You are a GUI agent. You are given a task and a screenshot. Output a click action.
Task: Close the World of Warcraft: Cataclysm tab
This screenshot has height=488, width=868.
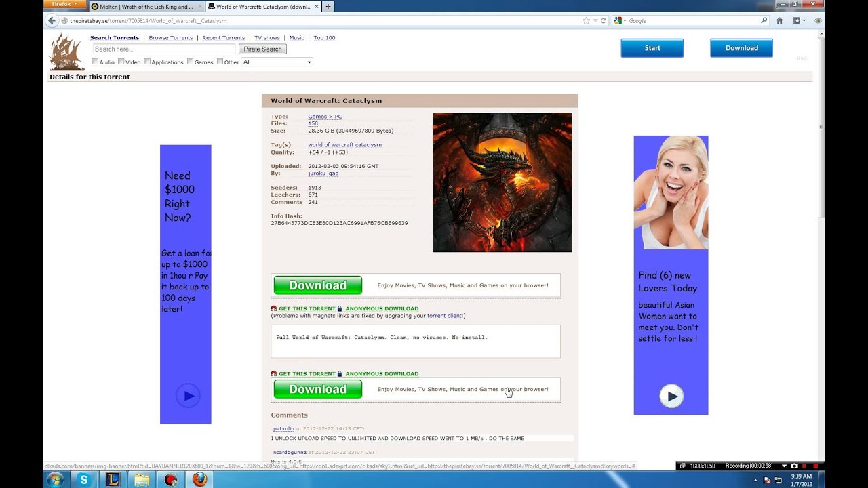coord(317,7)
